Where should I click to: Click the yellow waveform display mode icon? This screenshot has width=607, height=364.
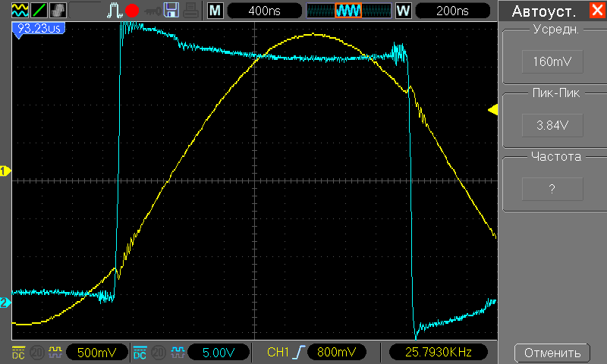point(20,11)
